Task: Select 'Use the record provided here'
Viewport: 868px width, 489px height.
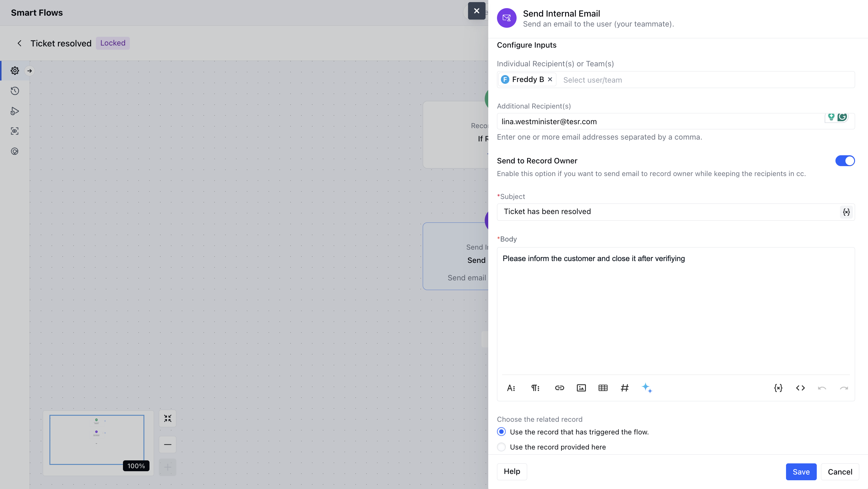Action: coord(502,447)
